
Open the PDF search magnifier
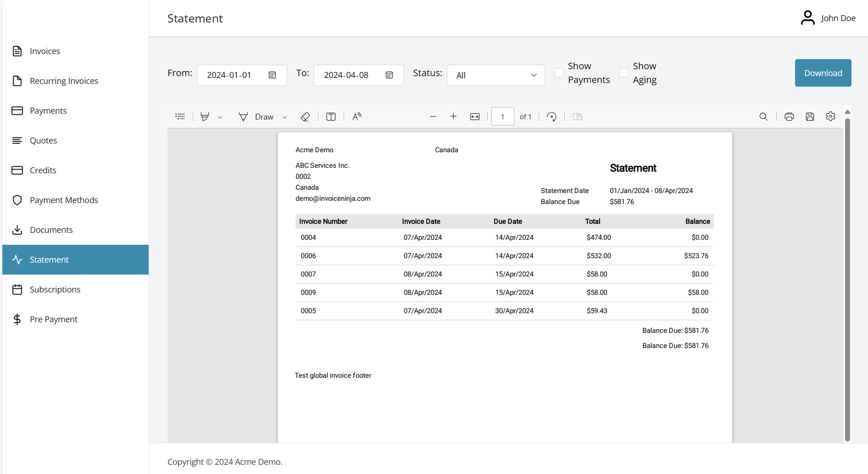click(763, 116)
